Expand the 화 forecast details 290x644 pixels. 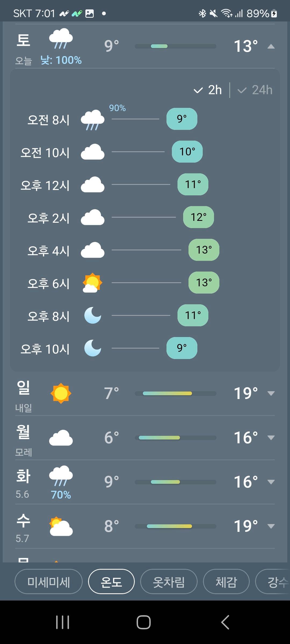(271, 482)
